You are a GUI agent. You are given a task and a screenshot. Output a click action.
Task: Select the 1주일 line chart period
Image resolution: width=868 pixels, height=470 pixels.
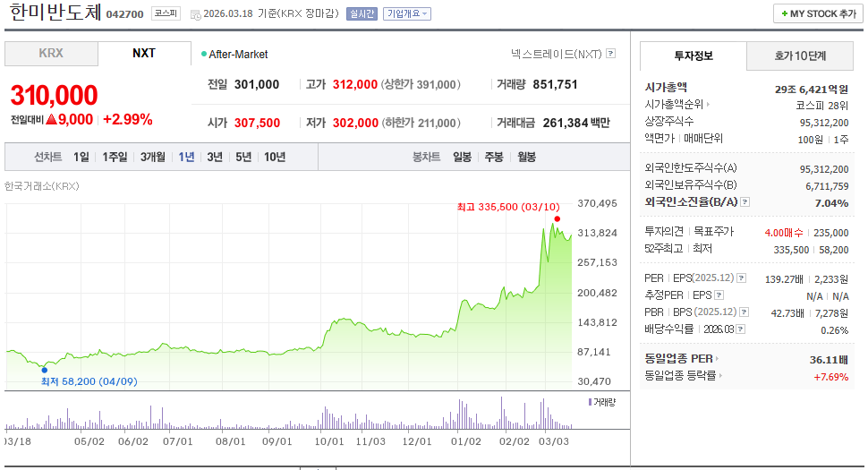click(115, 158)
